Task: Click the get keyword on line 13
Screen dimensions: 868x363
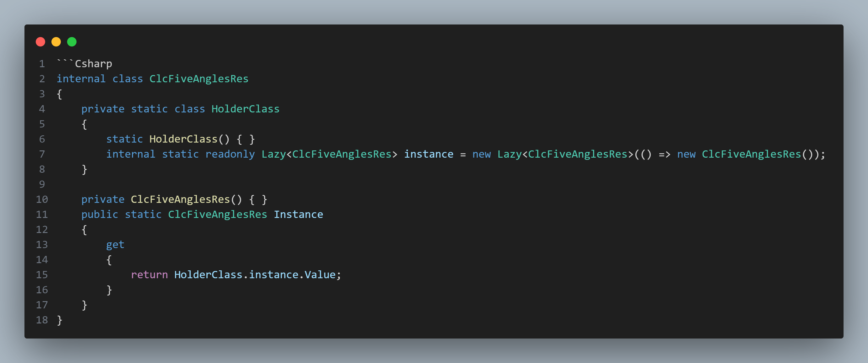Action: pos(115,245)
